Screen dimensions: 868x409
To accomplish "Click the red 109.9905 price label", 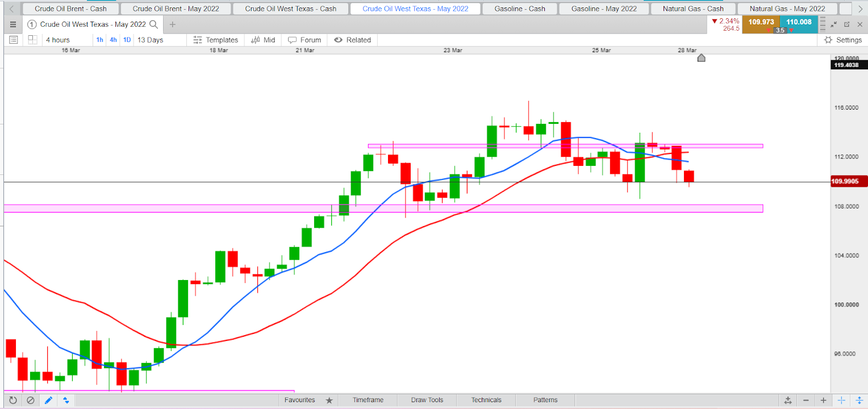I will coord(848,182).
